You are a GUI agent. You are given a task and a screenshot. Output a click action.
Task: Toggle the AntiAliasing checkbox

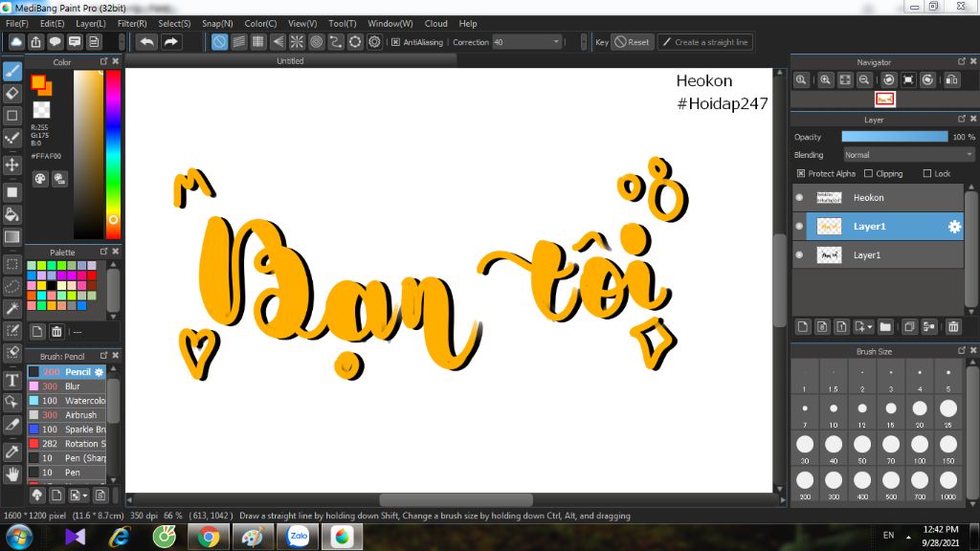pyautogui.click(x=395, y=42)
